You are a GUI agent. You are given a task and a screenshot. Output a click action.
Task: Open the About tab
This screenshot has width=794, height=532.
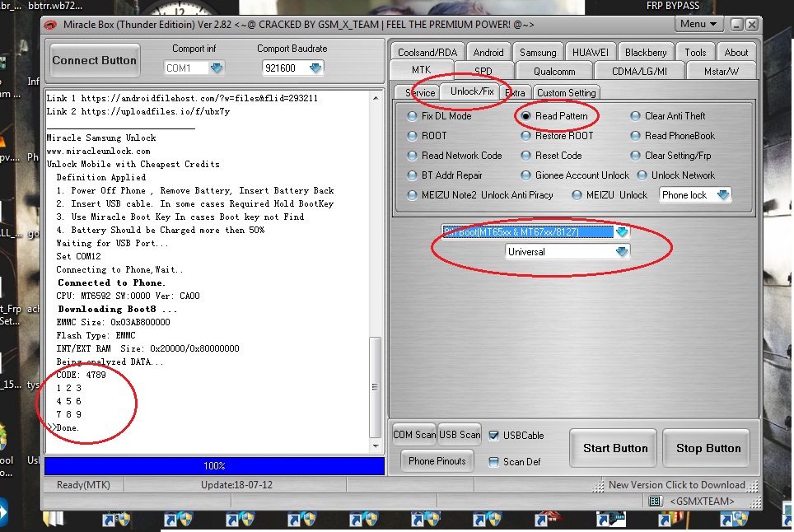736,52
